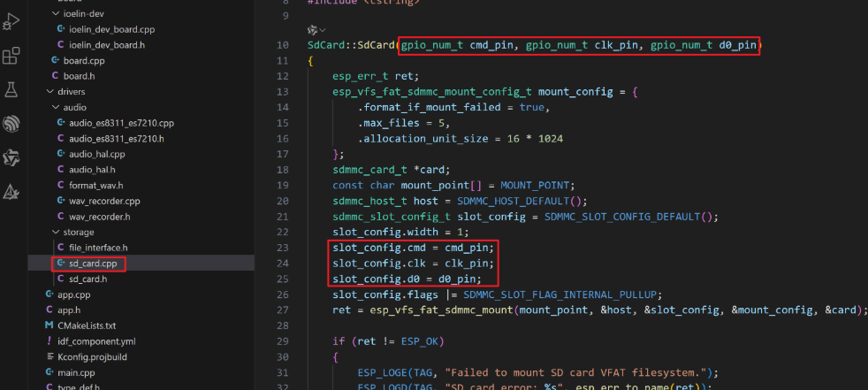
Task: Open Kconfig.projbuild file
Action: click(x=93, y=356)
